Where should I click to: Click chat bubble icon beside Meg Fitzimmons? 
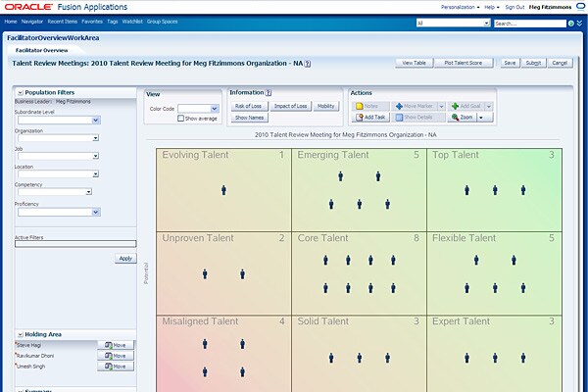(x=580, y=7)
